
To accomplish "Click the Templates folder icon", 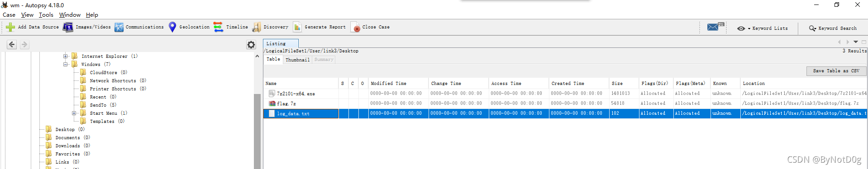I will click(83, 121).
